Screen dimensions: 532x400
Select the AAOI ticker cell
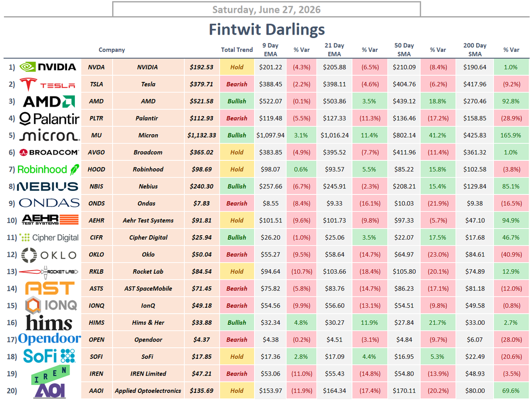click(96, 391)
